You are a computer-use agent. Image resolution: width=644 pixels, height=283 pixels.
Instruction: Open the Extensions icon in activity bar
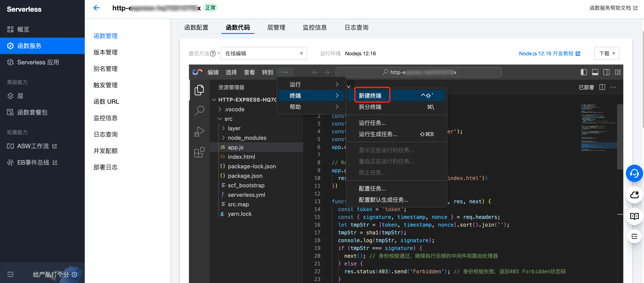[199, 152]
